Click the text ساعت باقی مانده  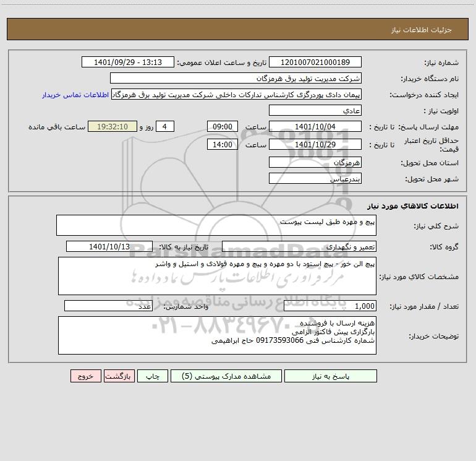point(57,127)
